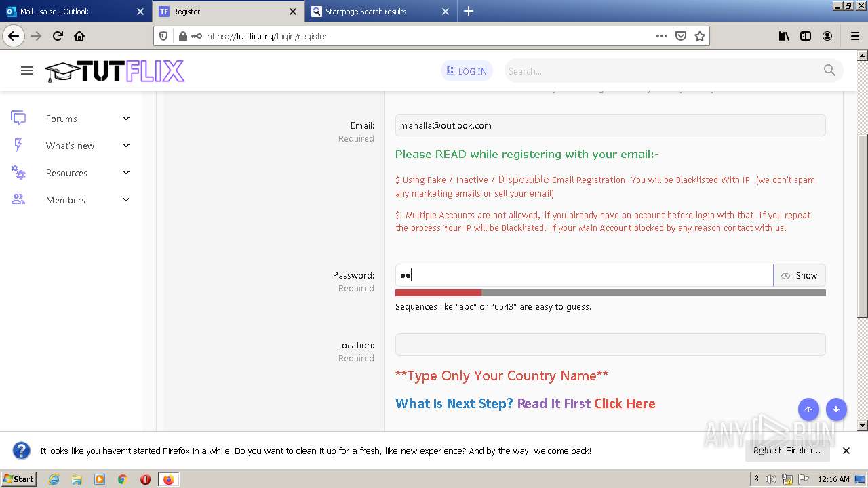Focus the Location input field
The image size is (868, 488).
point(610,344)
